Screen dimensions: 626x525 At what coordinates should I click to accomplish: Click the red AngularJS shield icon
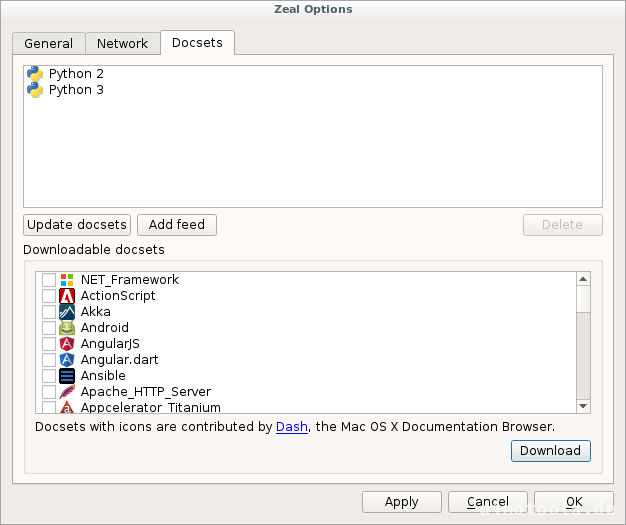click(x=67, y=344)
